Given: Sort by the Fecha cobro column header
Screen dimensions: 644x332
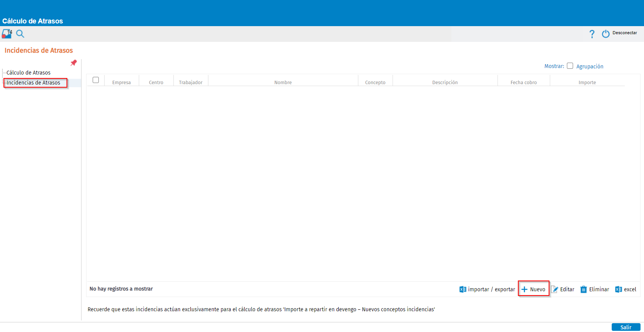Looking at the screenshot, I should [x=524, y=83].
